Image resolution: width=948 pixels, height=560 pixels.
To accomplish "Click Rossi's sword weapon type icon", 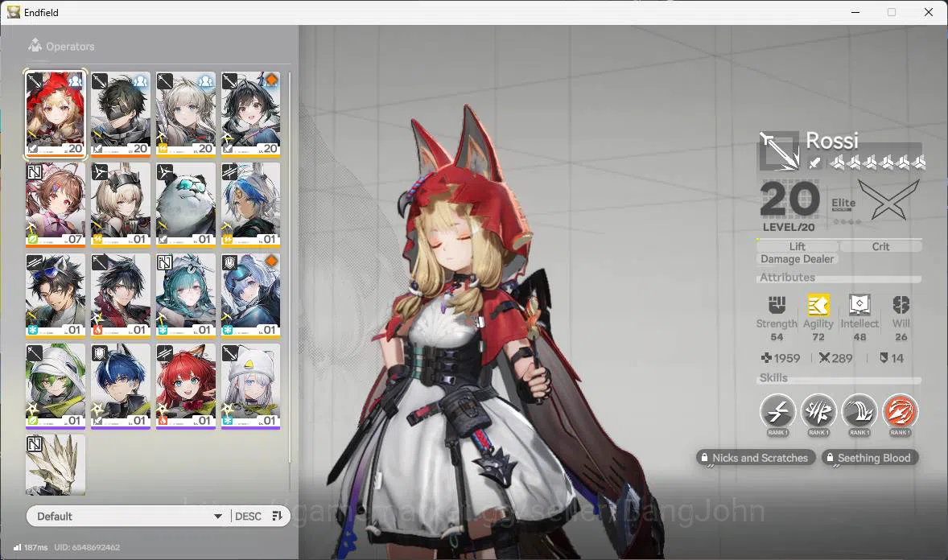I will (x=779, y=150).
